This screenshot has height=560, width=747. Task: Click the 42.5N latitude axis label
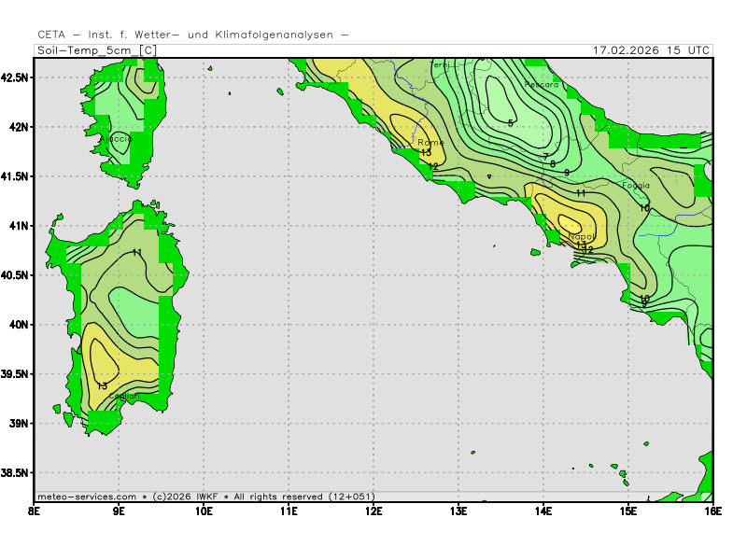(x=16, y=77)
